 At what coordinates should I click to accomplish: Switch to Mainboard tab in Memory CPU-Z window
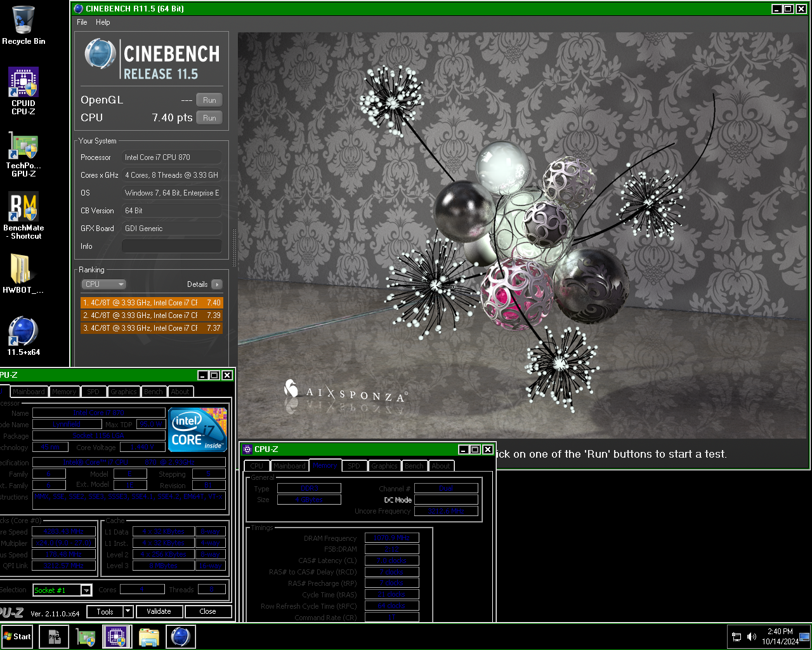[x=289, y=466]
